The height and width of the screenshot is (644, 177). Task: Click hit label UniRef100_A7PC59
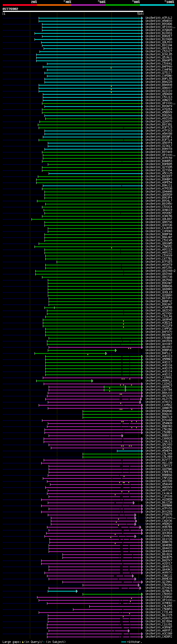click(x=159, y=158)
